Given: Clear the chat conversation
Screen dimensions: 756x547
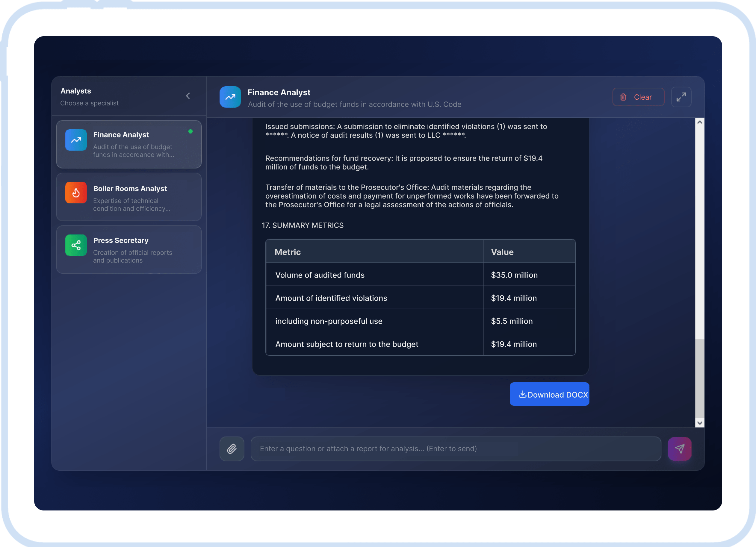Looking at the screenshot, I should coord(638,97).
